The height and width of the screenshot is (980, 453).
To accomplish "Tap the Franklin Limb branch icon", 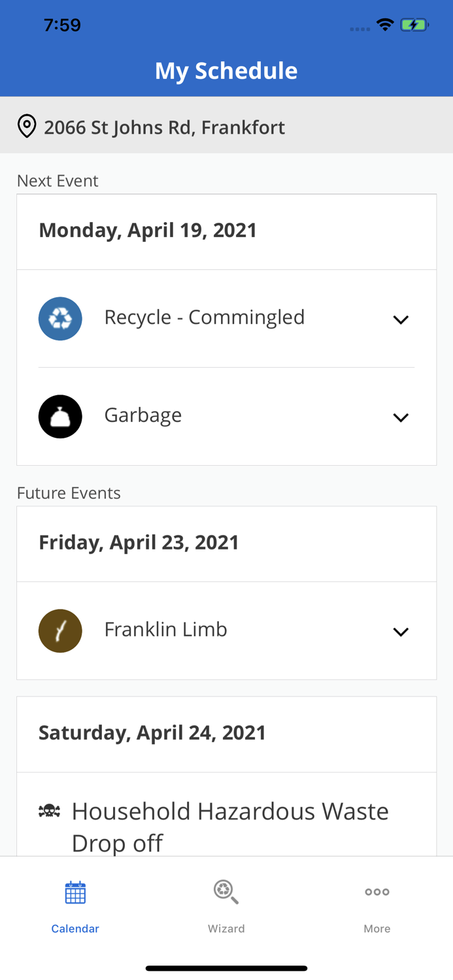I will point(60,630).
